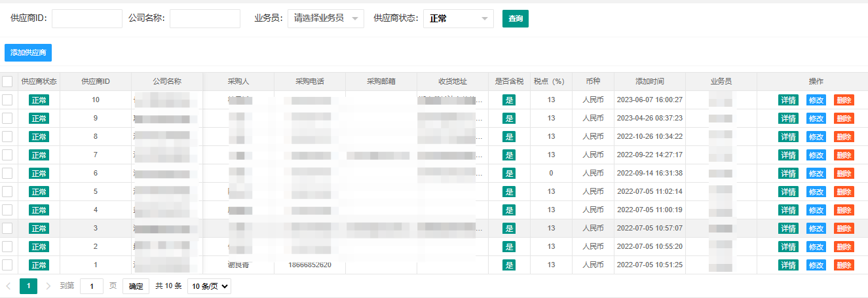Tick the checkbox for supplier ID 7
Viewport: 868px width, 298px height.
pyautogui.click(x=7, y=155)
